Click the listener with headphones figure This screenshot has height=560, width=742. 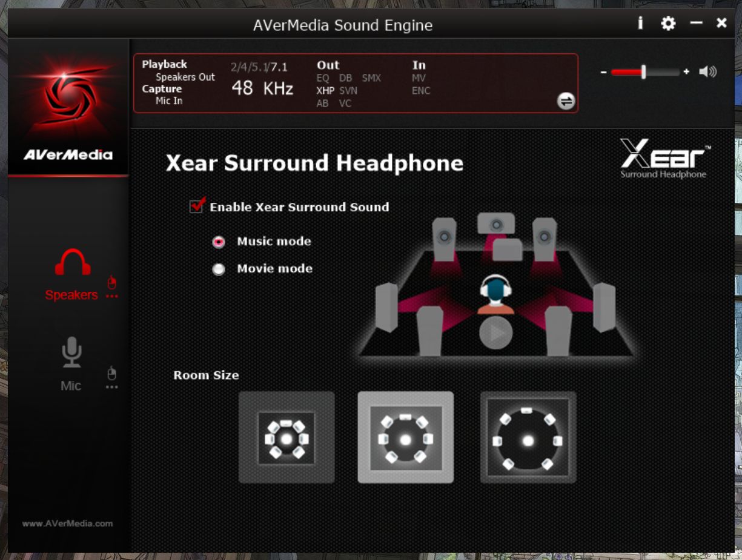point(495,295)
